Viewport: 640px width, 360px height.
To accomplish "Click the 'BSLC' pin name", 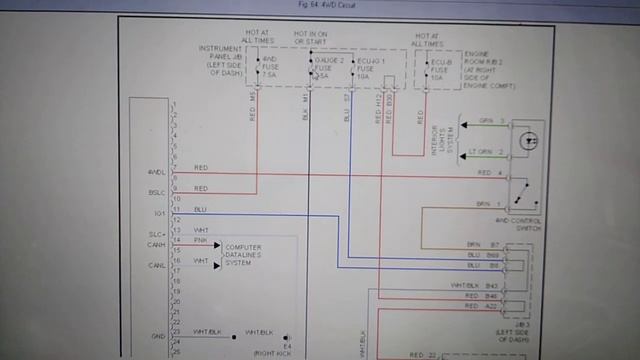I will pos(157,193).
